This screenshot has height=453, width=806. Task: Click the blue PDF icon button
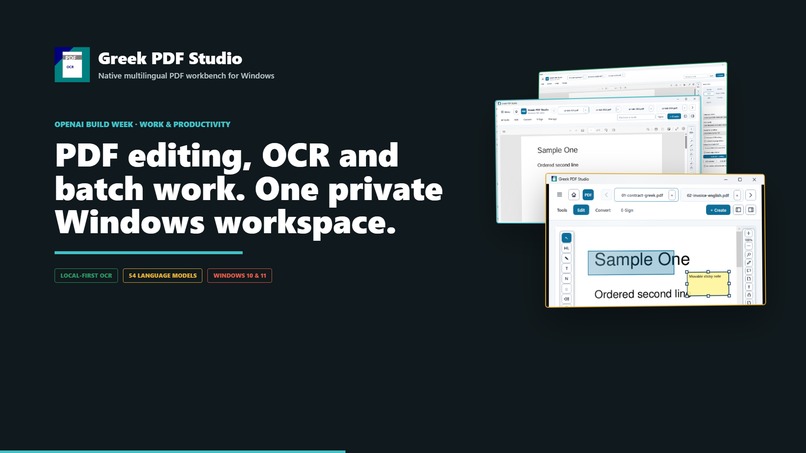(588, 194)
